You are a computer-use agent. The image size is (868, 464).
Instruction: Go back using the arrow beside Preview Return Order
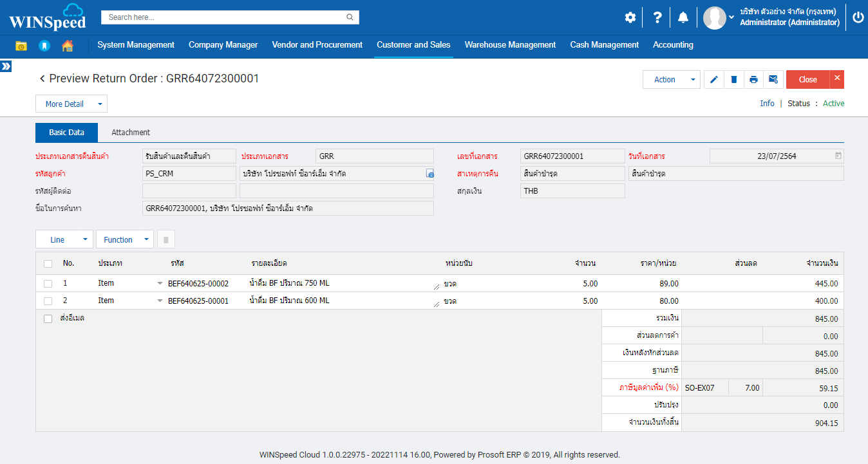[x=42, y=79]
